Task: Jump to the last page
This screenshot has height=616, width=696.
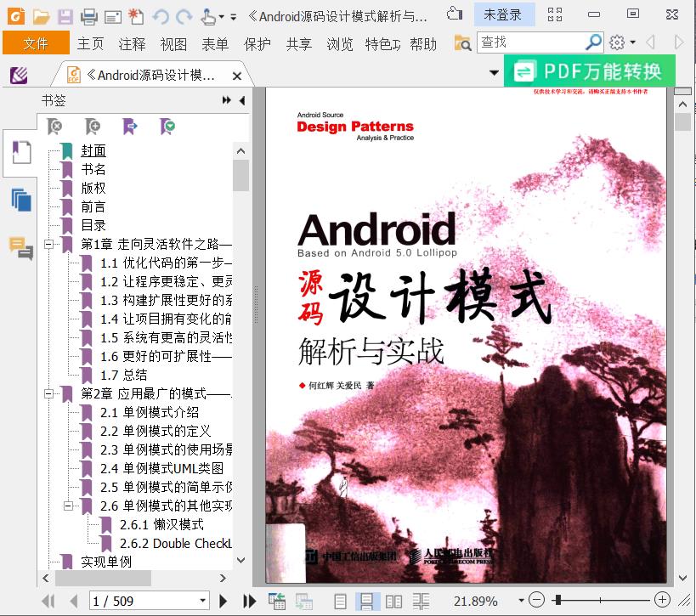Action: tap(250, 602)
